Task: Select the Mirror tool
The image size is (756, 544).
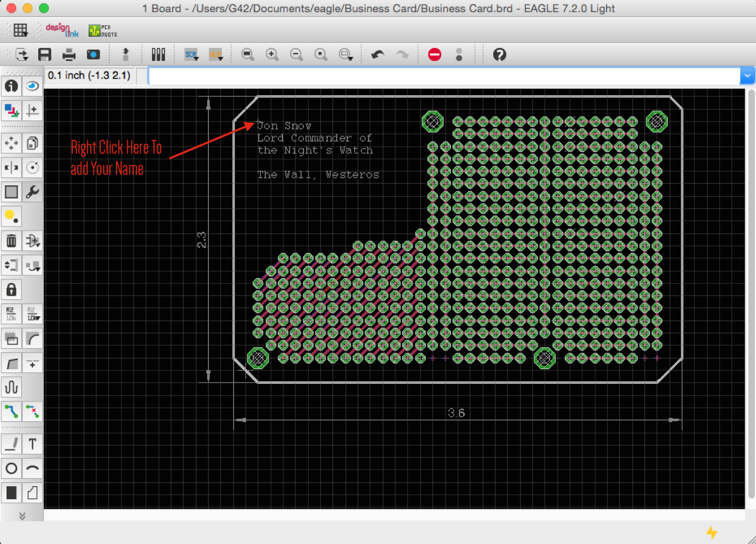Action: coord(11,168)
